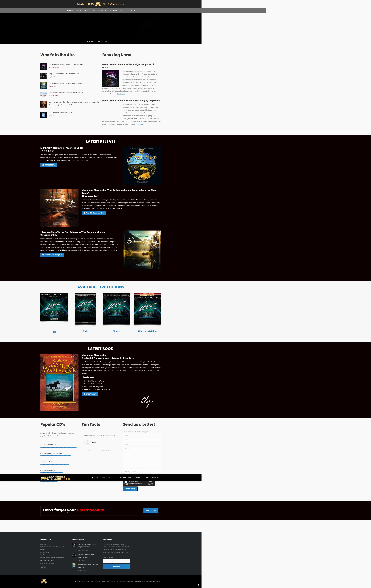This screenshot has width=371, height=588.
Task: Click the footer mail envelope icon
Action: pos(42,567)
